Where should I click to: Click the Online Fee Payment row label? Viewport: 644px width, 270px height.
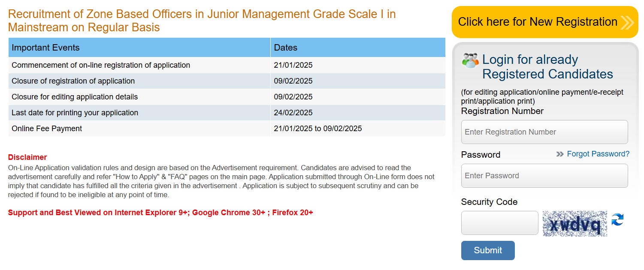click(x=47, y=129)
